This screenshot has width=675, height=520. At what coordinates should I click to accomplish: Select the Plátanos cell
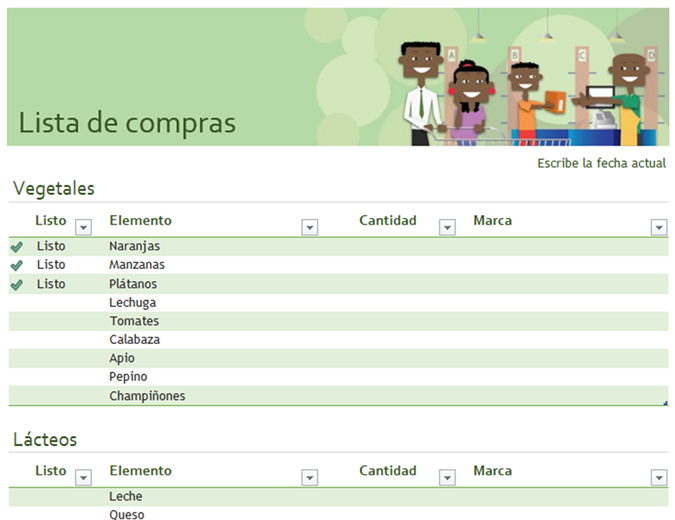pos(133,284)
